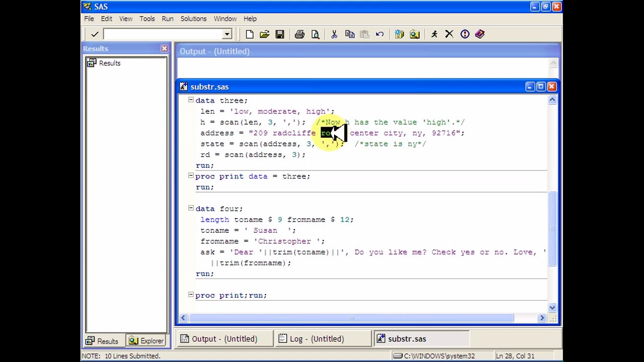The height and width of the screenshot is (362, 644).
Task: Click the Output window scroll up arrow
Action: (553, 63)
